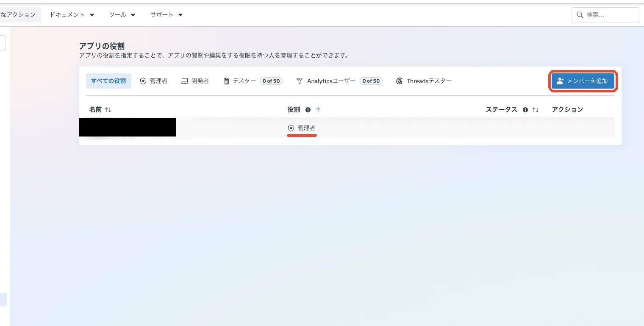This screenshot has width=644, height=326.
Task: Open the テスター tab
Action: pos(253,81)
